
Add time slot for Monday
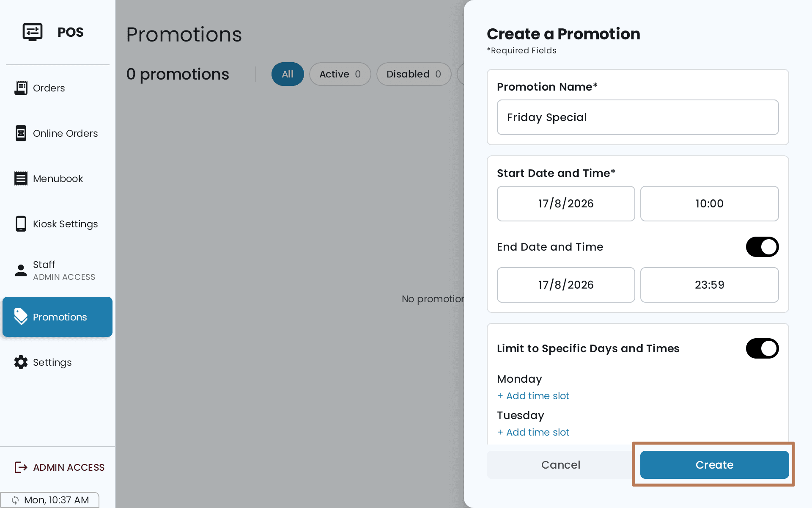point(533,396)
